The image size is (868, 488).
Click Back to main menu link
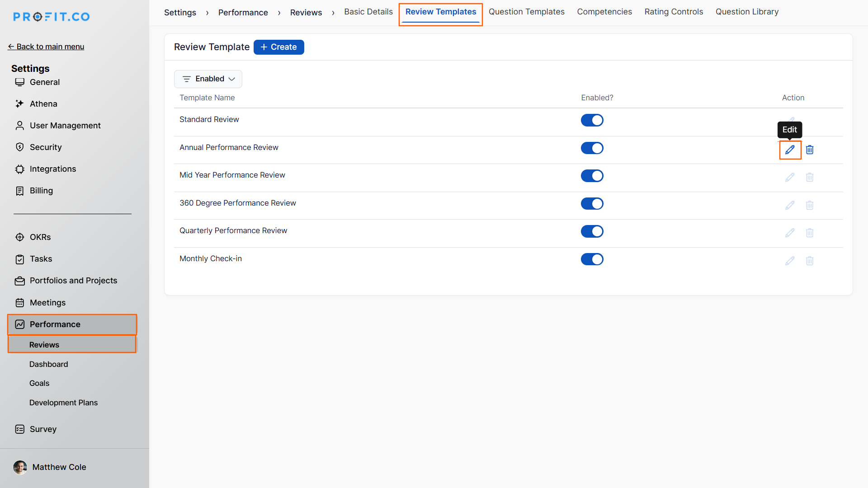(x=46, y=47)
